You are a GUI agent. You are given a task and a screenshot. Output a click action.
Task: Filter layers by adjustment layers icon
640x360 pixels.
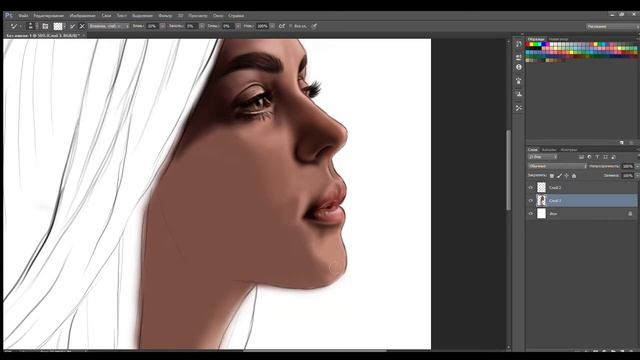(589, 157)
